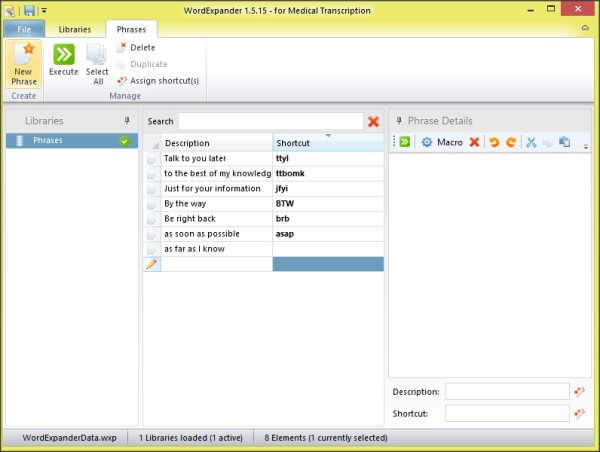Viewport: 600px width, 452px height.
Task: Click the Copy icon in details toolbar
Action: point(548,142)
